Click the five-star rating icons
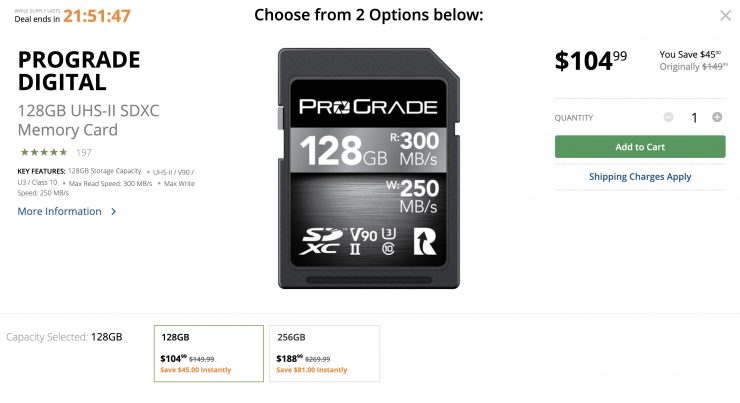 point(44,152)
